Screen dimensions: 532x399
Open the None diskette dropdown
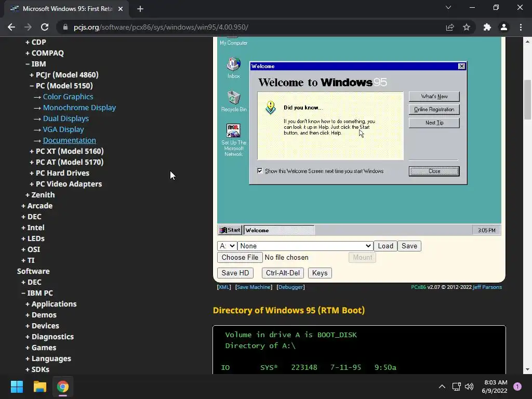click(305, 246)
